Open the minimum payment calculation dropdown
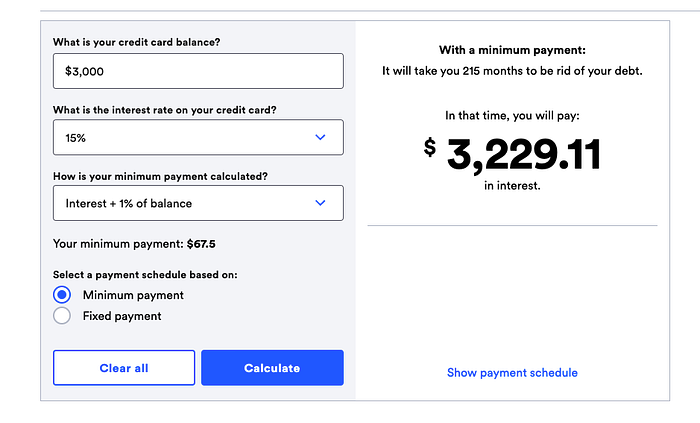The width and height of the screenshot is (700, 423). tap(197, 203)
